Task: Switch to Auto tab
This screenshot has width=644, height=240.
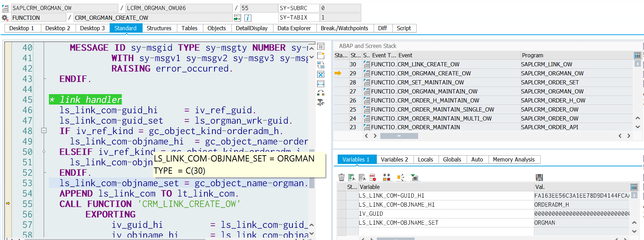Action: pos(477,159)
